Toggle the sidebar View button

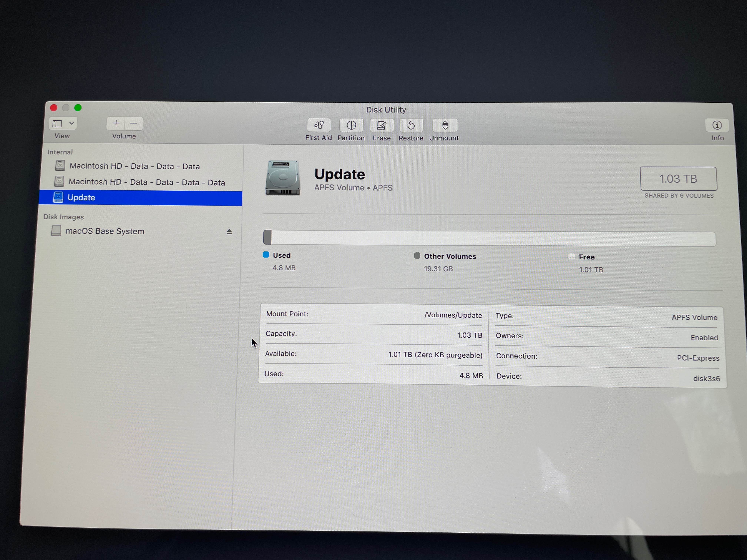[57, 124]
